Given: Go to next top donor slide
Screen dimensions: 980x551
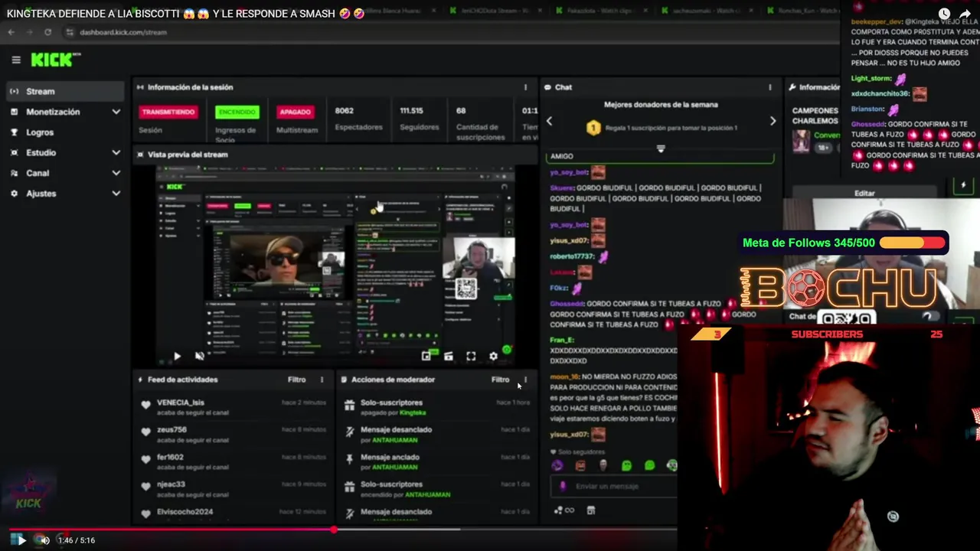Looking at the screenshot, I should click(773, 122).
